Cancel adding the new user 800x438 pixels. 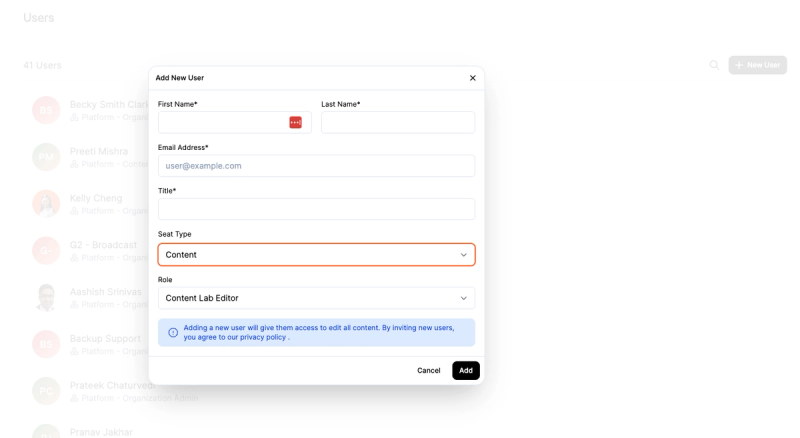[429, 370]
